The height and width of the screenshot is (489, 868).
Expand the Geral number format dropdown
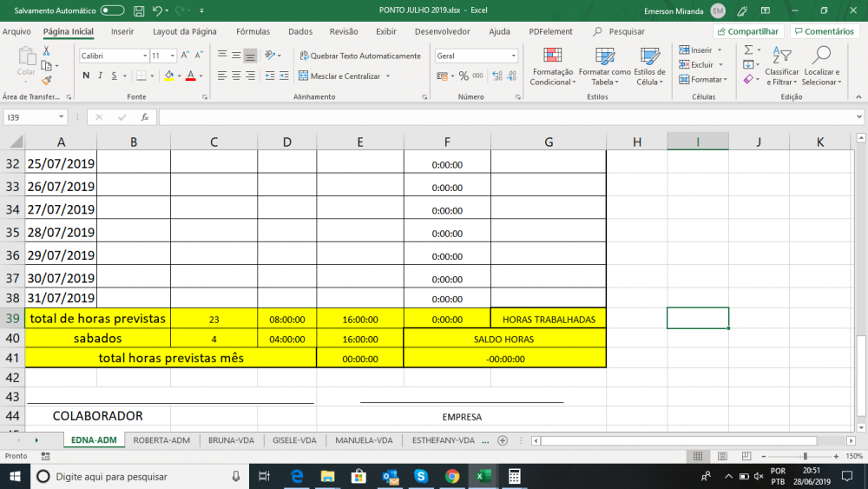(513, 56)
